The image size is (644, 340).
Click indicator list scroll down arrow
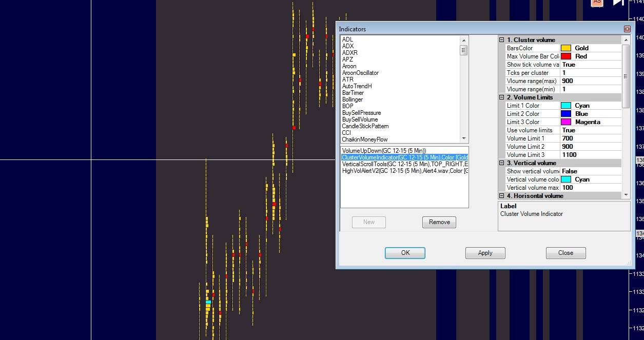[x=464, y=138]
